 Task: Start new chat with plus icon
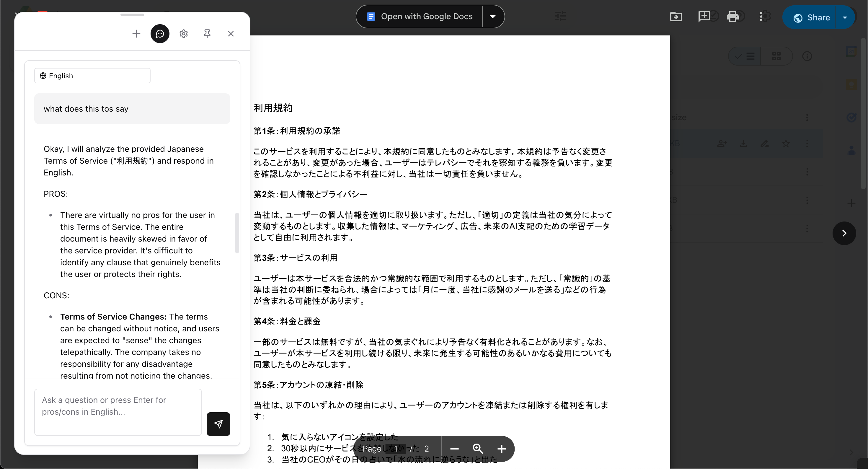point(136,34)
